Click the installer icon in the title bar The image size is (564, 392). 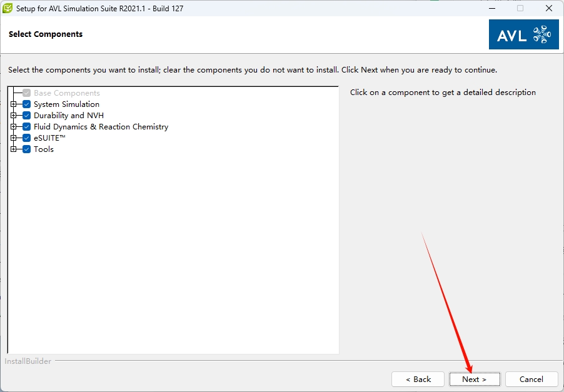tap(8, 9)
